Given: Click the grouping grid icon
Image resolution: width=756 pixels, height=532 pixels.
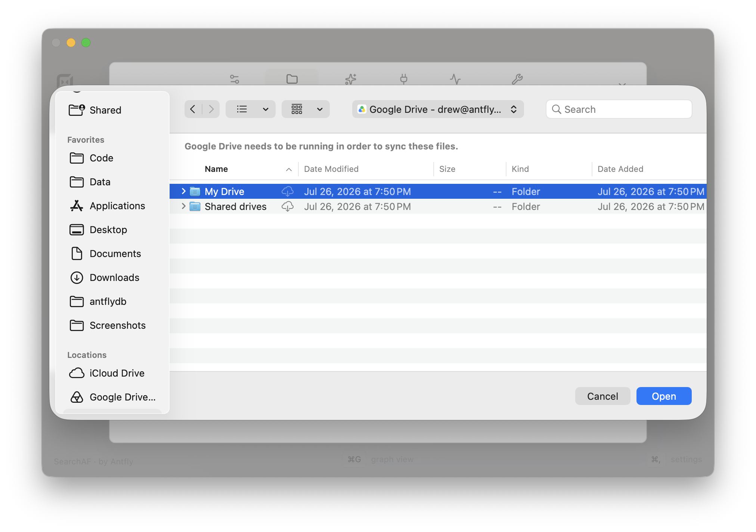Looking at the screenshot, I should [297, 109].
